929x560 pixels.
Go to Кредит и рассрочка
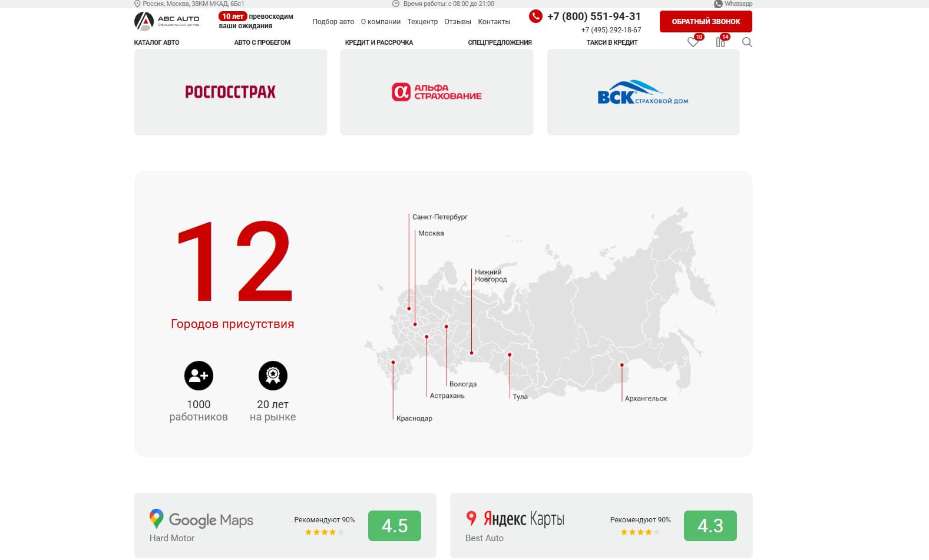pos(379,42)
